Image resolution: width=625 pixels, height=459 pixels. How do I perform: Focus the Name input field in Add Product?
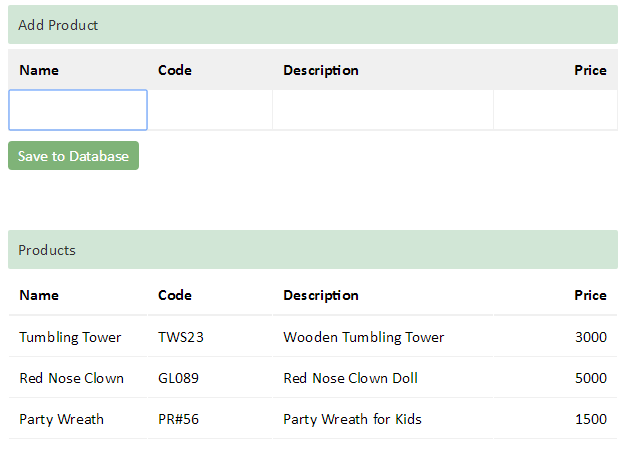pyautogui.click(x=78, y=110)
